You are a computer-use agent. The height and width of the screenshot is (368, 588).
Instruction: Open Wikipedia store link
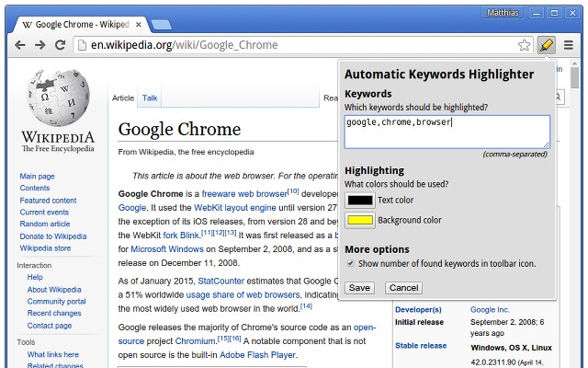point(45,248)
